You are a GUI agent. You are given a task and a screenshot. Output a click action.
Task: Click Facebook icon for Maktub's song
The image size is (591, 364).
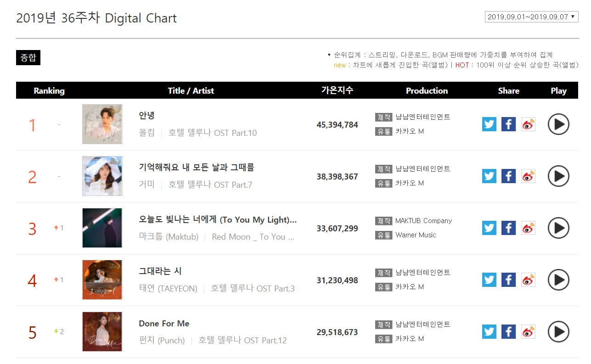[508, 228]
